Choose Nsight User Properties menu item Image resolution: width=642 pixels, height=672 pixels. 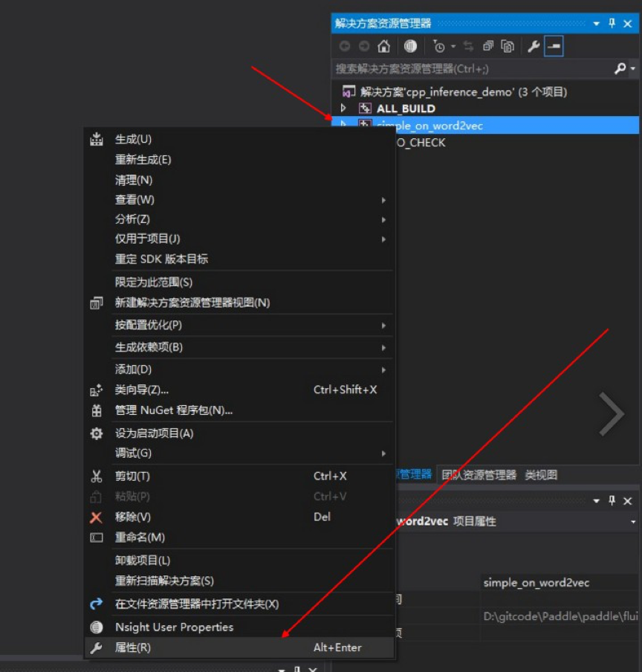(239, 627)
